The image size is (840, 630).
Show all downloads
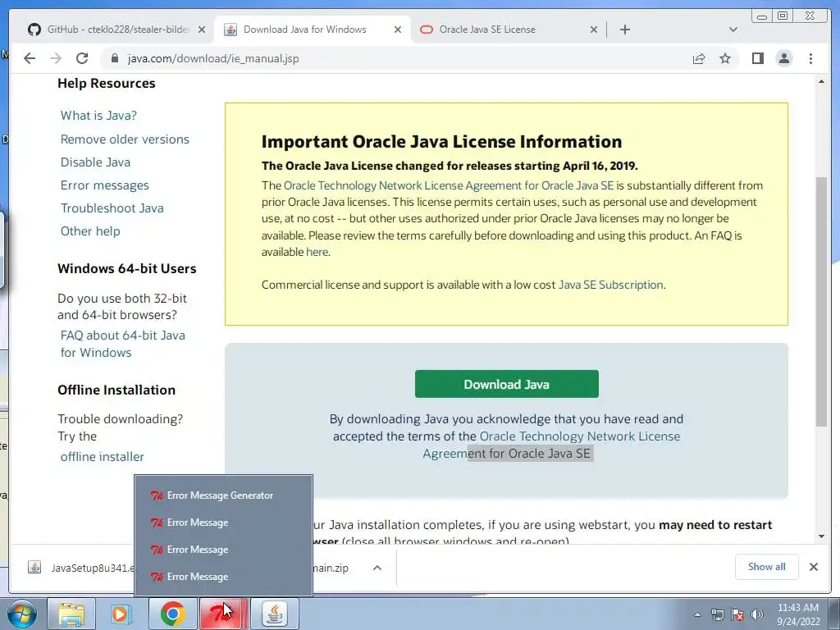767,567
